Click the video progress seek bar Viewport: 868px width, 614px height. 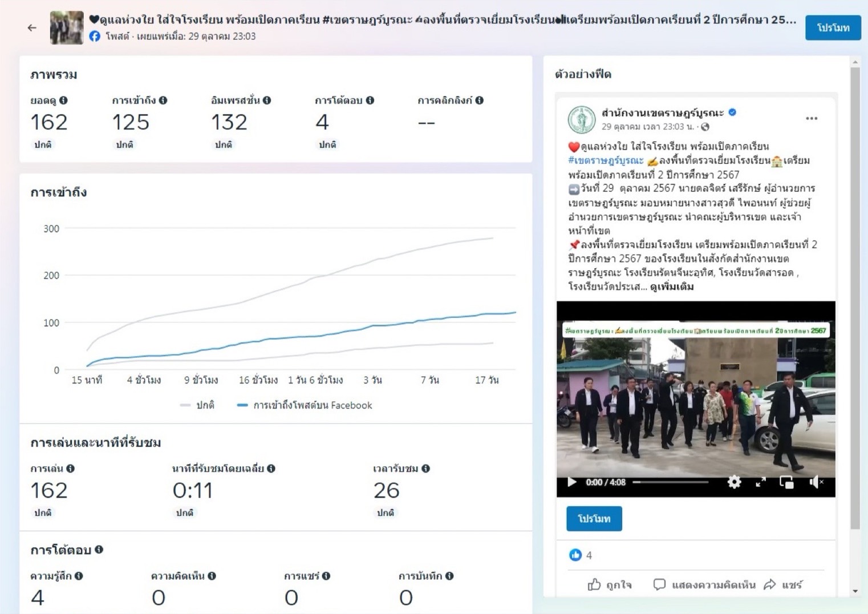671,482
